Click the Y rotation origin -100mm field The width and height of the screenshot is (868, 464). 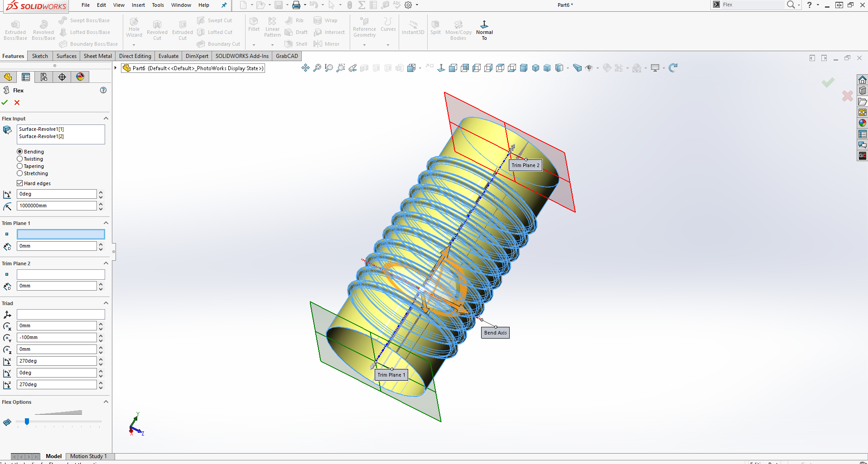click(57, 337)
